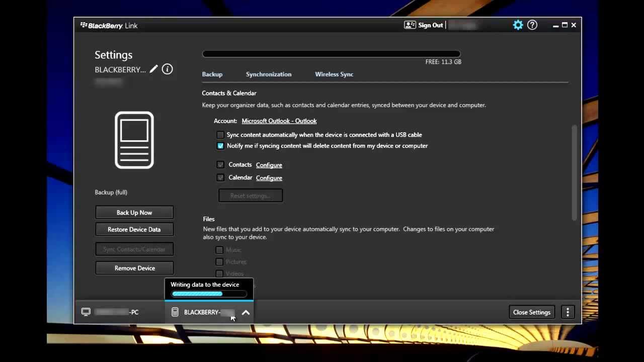644x362 pixels.
Task: Open help with the question mark icon
Action: click(x=532, y=25)
